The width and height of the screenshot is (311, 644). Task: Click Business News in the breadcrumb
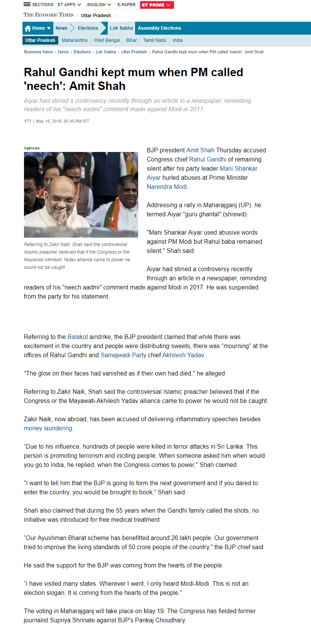coord(38,52)
